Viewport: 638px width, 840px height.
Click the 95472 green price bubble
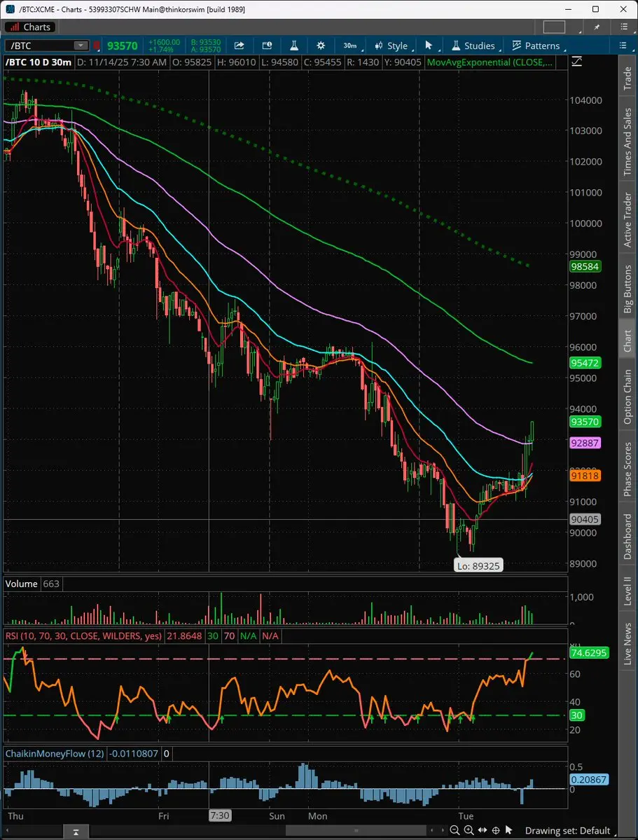tap(585, 363)
